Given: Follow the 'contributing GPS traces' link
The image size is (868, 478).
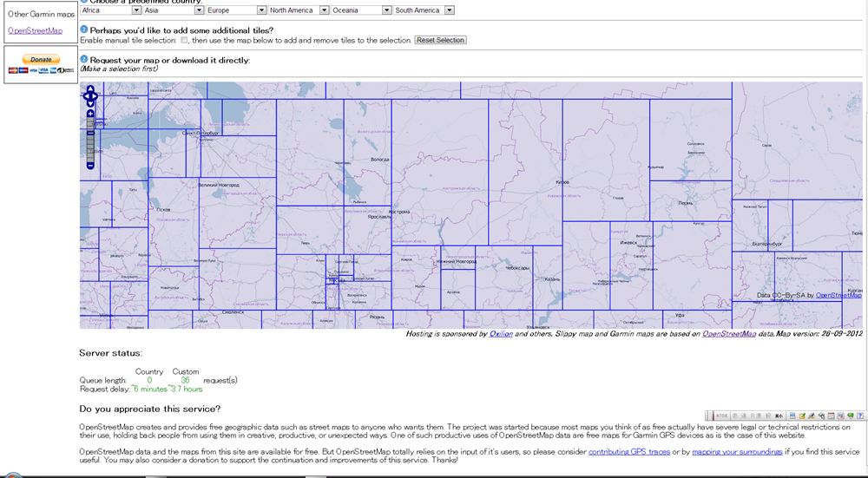Looking at the screenshot, I should 628,451.
